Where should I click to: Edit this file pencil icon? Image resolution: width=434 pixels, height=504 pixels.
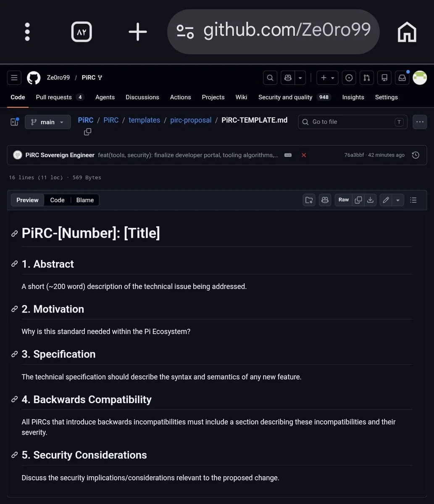pyautogui.click(x=386, y=200)
